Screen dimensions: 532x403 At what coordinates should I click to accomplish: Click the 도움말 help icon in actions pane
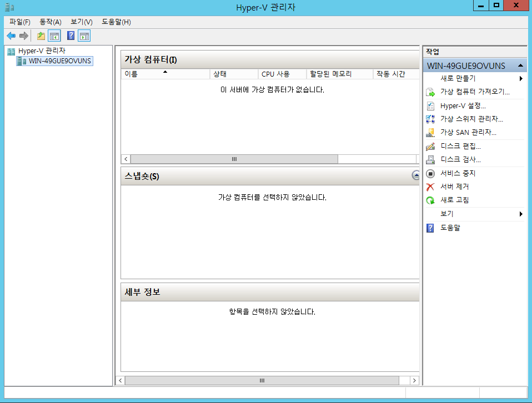(430, 228)
